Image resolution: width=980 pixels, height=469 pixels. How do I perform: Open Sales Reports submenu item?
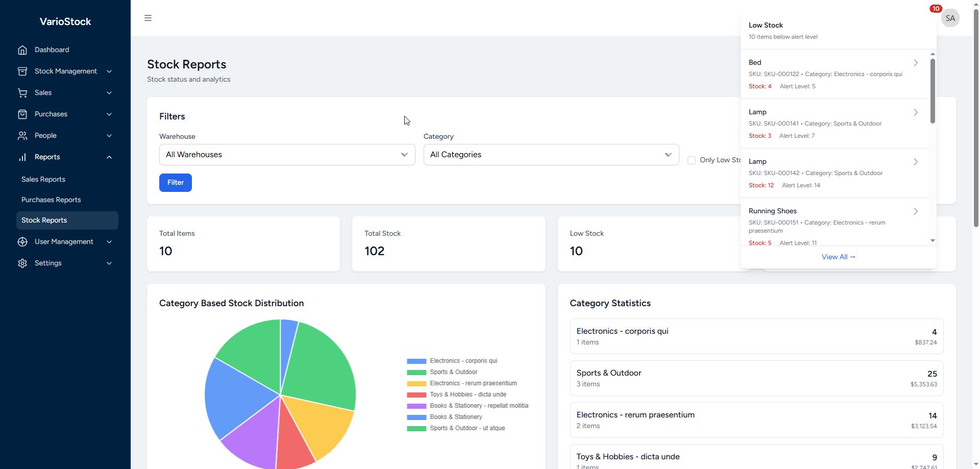pos(67,180)
